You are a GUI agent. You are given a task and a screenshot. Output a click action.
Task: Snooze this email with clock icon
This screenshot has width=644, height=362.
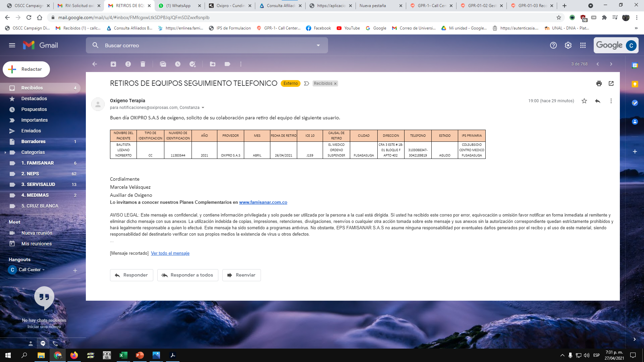click(x=178, y=64)
